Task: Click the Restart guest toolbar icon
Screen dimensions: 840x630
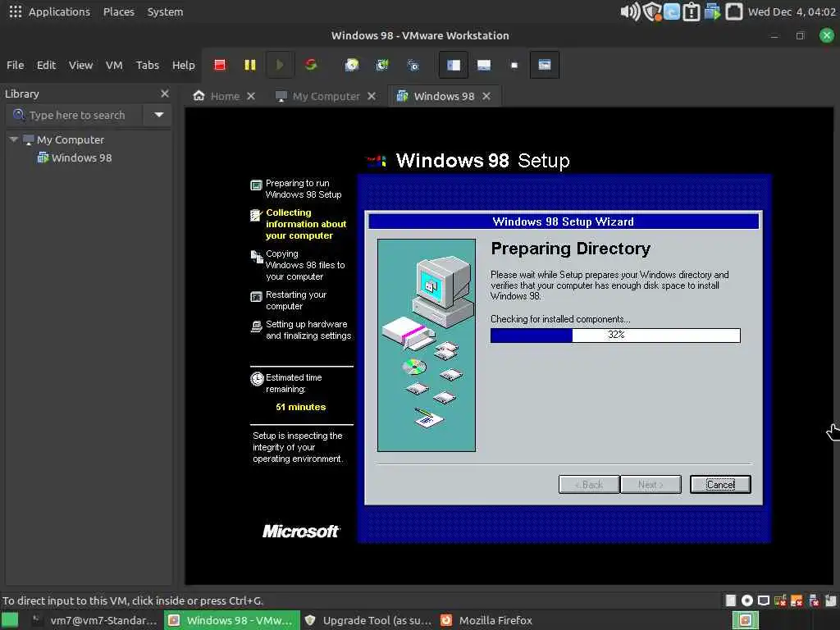Action: (x=311, y=65)
